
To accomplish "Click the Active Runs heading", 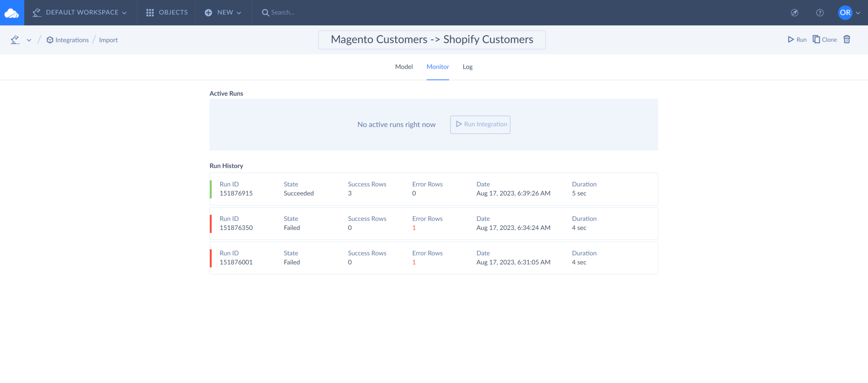I will (x=226, y=93).
